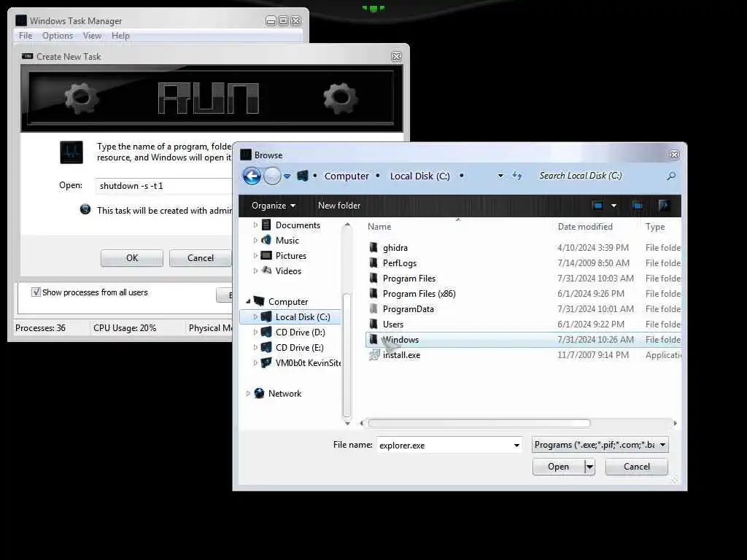
Task: Select the install.exe application icon
Action: pos(374,355)
